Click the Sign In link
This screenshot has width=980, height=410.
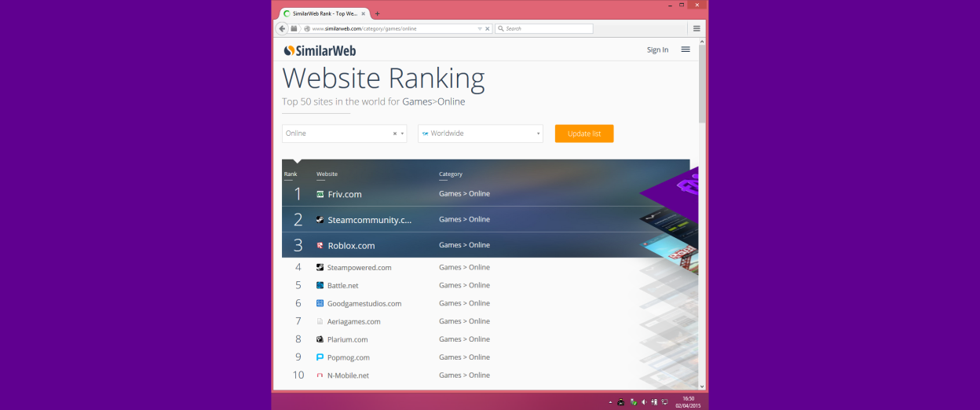(x=657, y=49)
